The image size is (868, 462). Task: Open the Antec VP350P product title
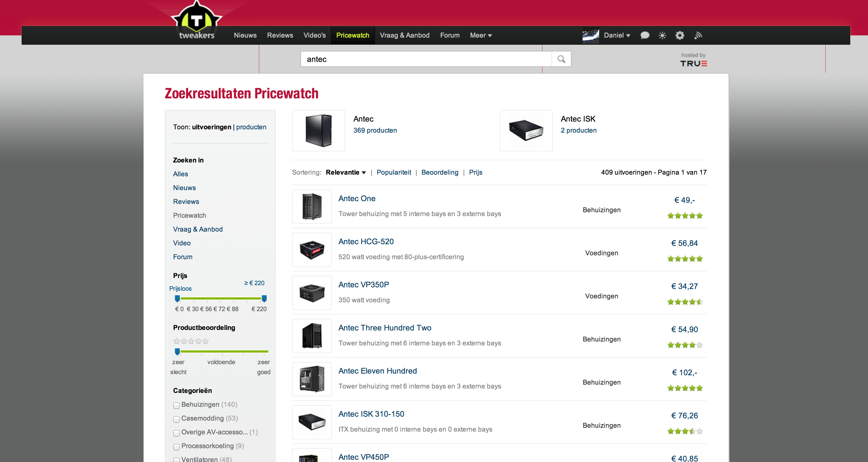click(x=363, y=285)
